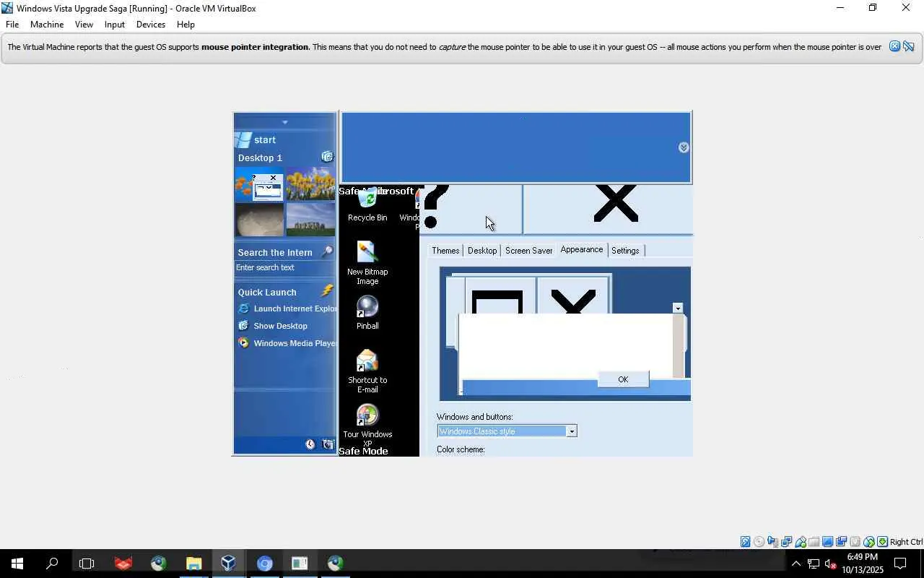This screenshot has height=578, width=924.
Task: Click the camera icon at sidebar bottom
Action: point(328,444)
